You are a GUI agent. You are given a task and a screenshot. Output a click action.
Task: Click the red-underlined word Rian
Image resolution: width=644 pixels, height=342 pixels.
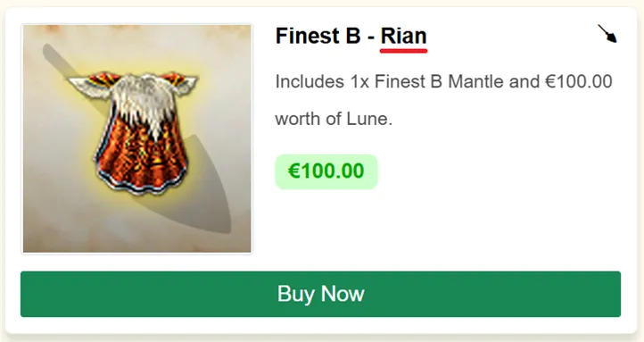pyautogui.click(x=404, y=36)
